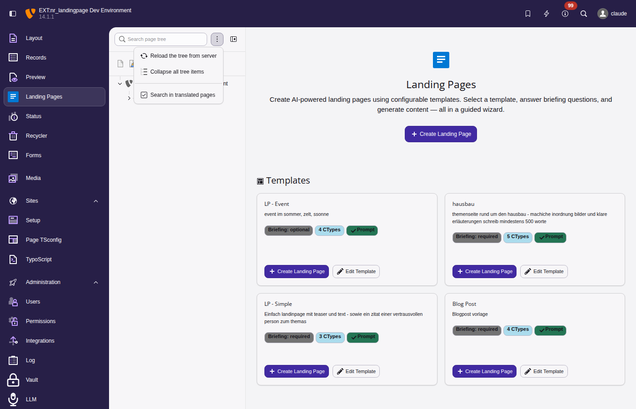
Task: Click the main Create Landing Page button
Action: pyautogui.click(x=440, y=134)
